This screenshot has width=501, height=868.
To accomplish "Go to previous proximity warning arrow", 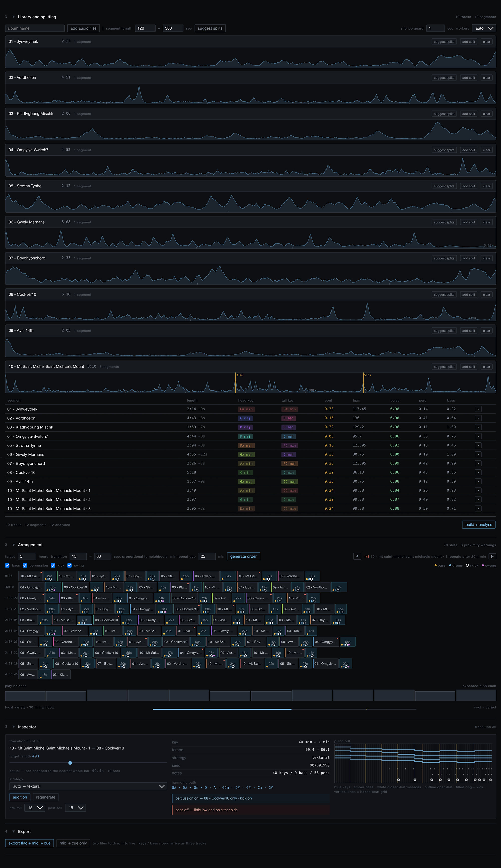I will click(x=357, y=556).
